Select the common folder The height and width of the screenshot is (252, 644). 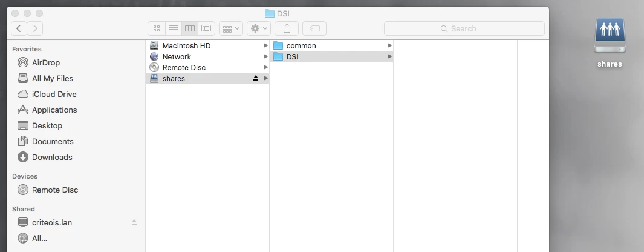(x=331, y=45)
